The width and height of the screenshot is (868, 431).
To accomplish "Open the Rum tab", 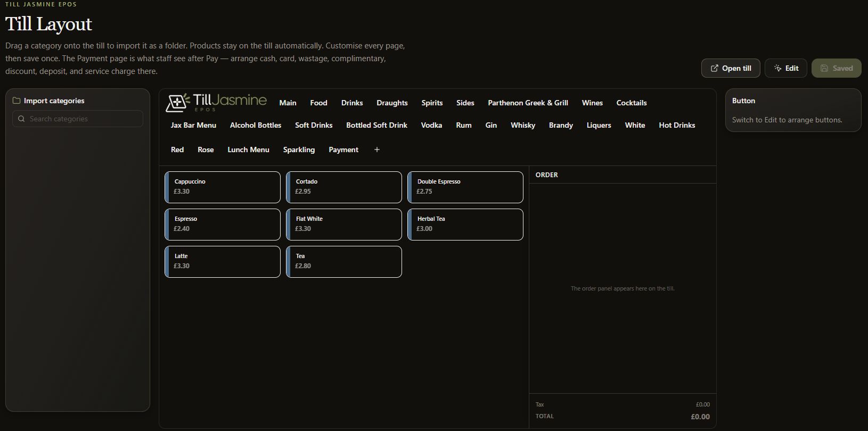I will (x=464, y=125).
